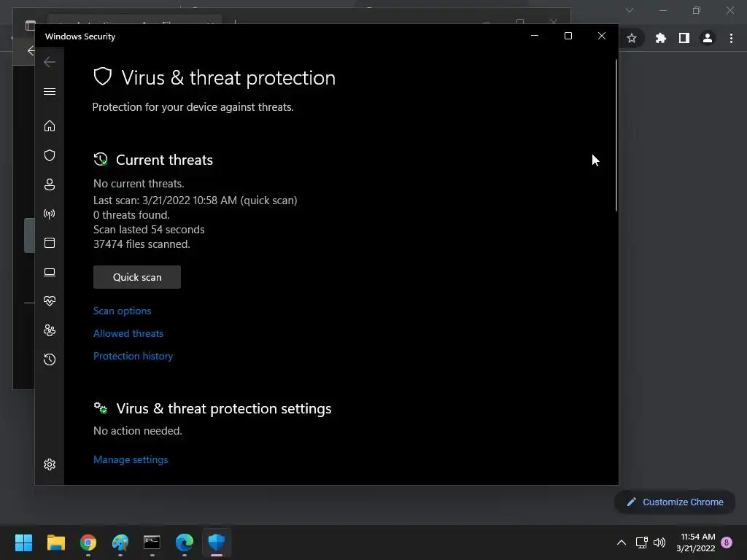Switch to Command Prompt in taskbar
747x560 pixels.
pos(152,542)
